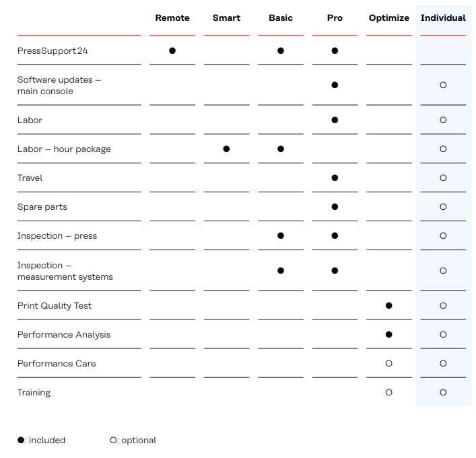
Task: Click Software updates dot in the Pro column
Action: coord(335,85)
